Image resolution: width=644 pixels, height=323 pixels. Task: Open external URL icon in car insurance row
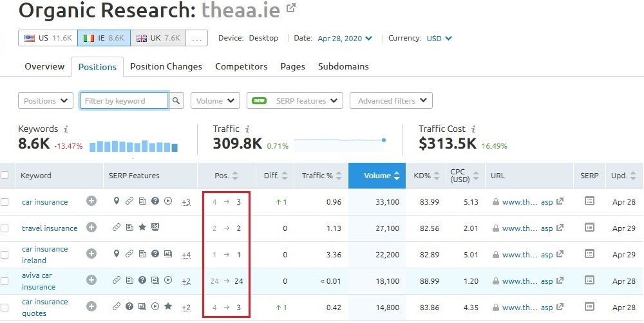[x=560, y=201]
